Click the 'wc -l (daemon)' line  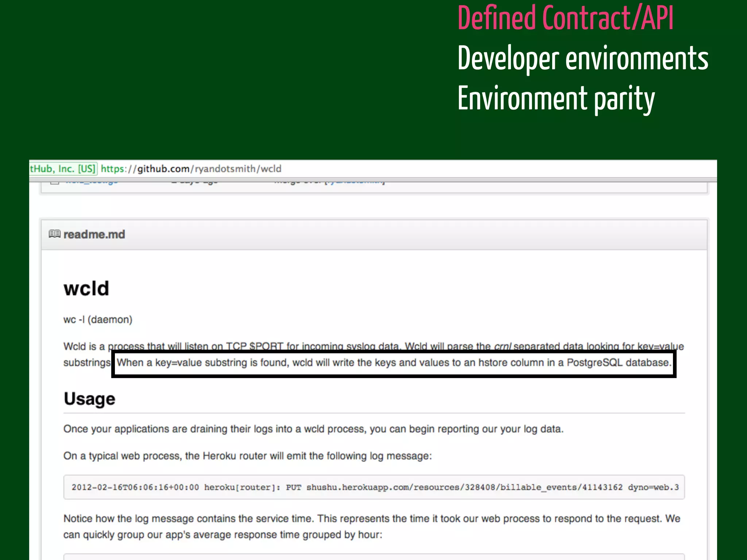pos(98,319)
